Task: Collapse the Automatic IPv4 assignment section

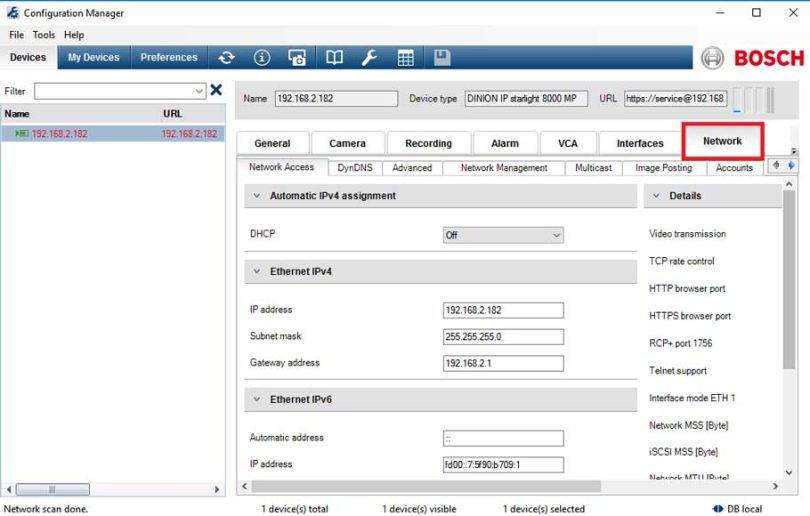Action: [257, 196]
